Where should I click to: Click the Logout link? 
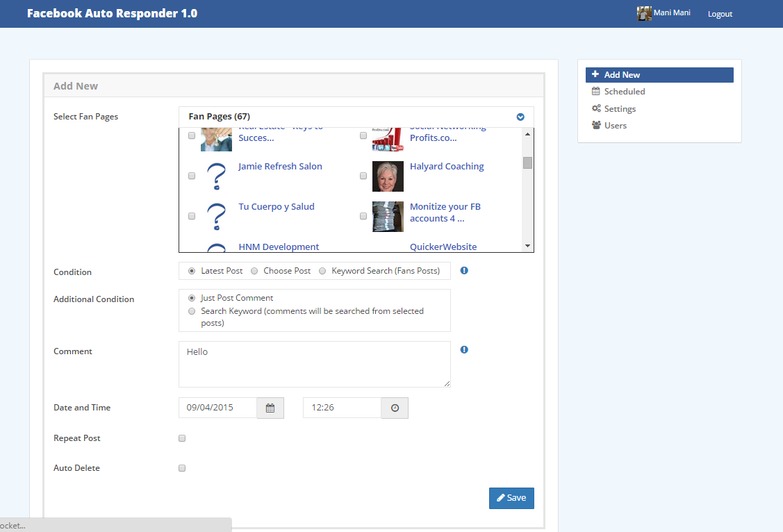(x=720, y=14)
